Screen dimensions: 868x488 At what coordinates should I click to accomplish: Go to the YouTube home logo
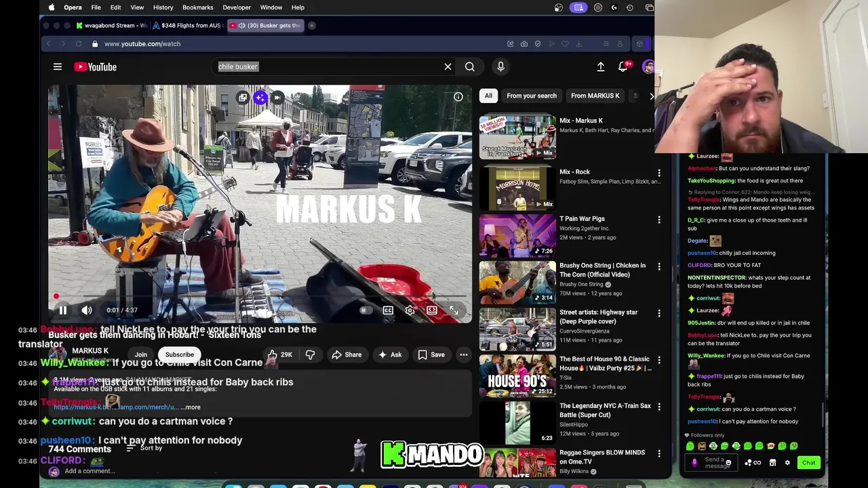pyautogui.click(x=96, y=66)
